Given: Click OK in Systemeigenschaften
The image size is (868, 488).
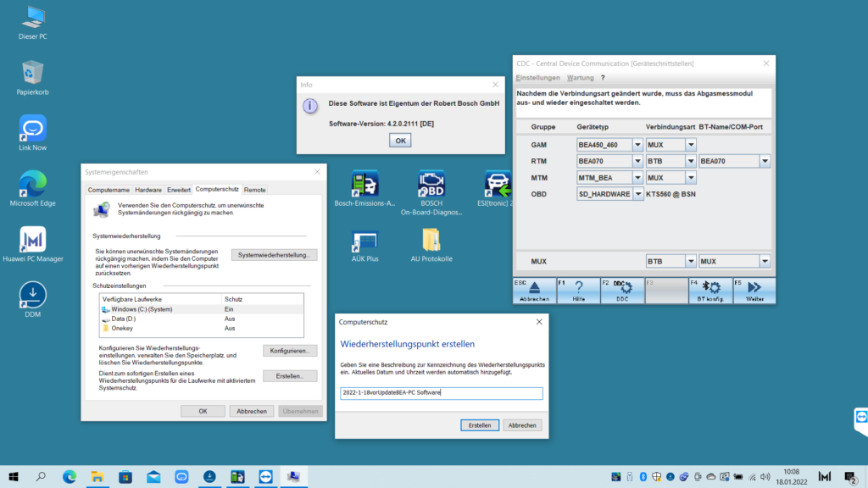Looking at the screenshot, I should click(203, 411).
